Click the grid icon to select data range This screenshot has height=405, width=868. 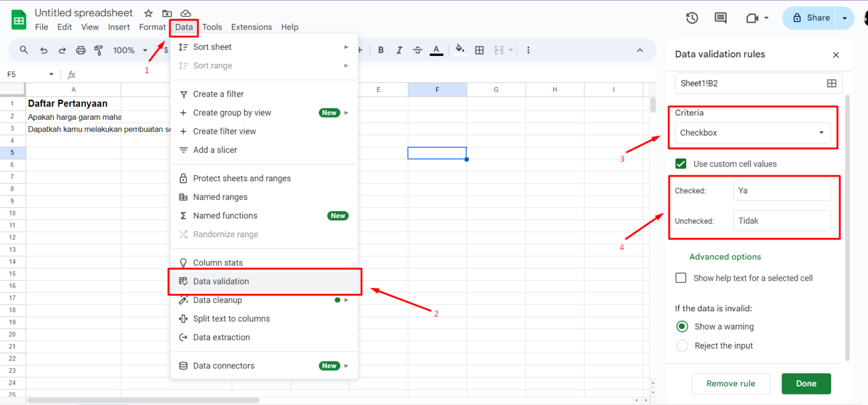pos(831,82)
